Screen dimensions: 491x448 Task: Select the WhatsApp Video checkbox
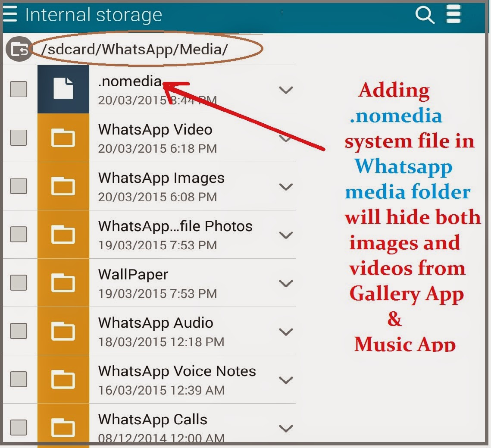(19, 138)
